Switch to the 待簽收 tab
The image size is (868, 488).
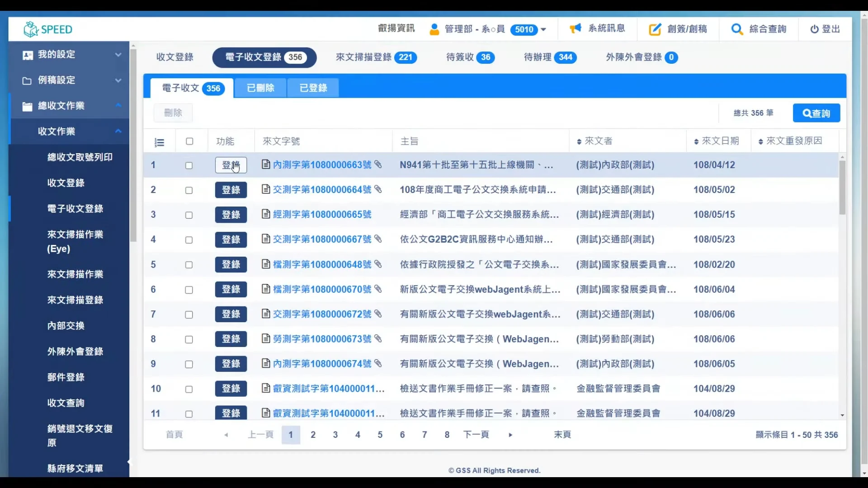click(470, 57)
